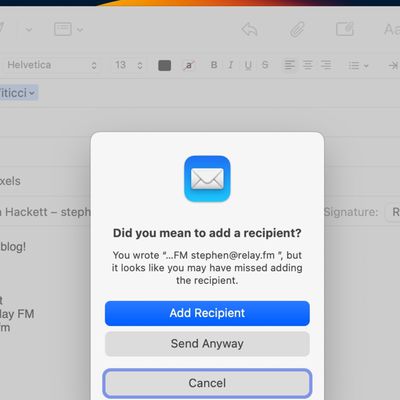Open the text background color button
Viewport: 400px width, 400px height.
[x=189, y=65]
